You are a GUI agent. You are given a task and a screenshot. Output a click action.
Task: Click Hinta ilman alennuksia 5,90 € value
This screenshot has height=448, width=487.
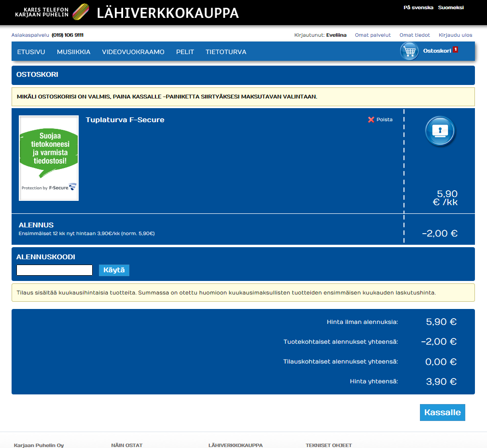coord(441,322)
